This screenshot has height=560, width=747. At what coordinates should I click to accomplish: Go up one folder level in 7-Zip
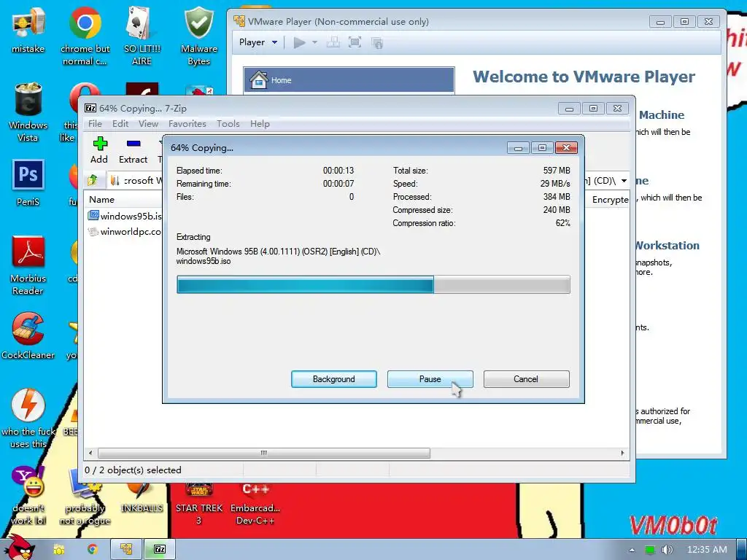[x=93, y=180]
